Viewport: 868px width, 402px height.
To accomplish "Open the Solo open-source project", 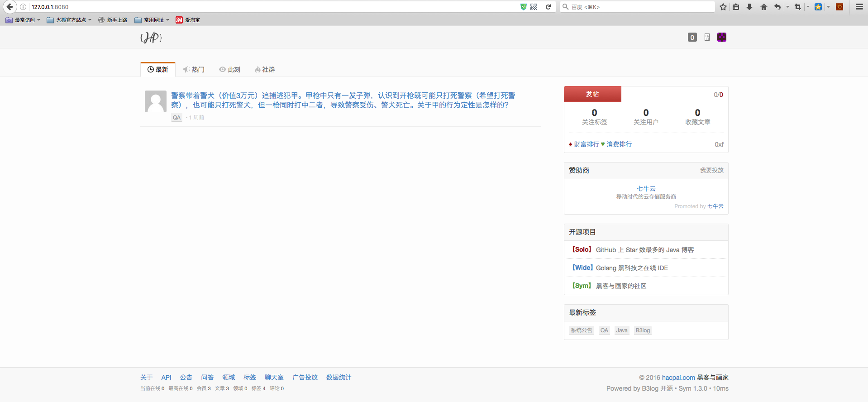I will coord(633,250).
